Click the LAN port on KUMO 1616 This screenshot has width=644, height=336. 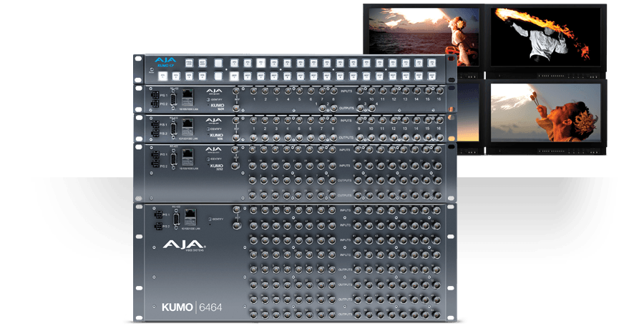click(x=187, y=127)
